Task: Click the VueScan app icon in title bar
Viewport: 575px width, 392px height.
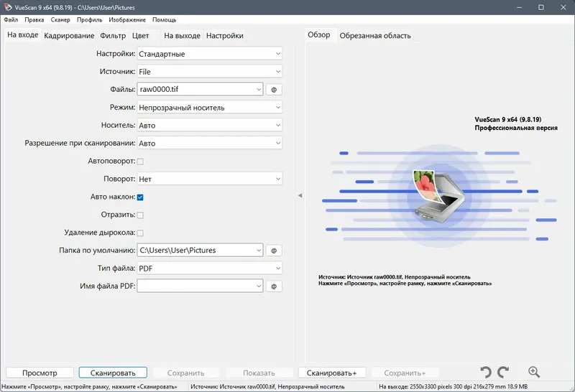Action: coord(7,7)
